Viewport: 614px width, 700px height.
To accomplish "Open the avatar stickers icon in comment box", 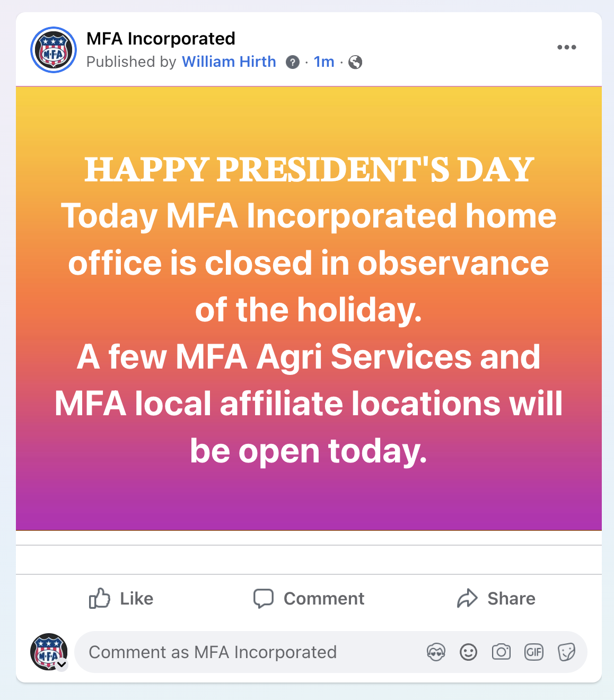I will (x=436, y=652).
